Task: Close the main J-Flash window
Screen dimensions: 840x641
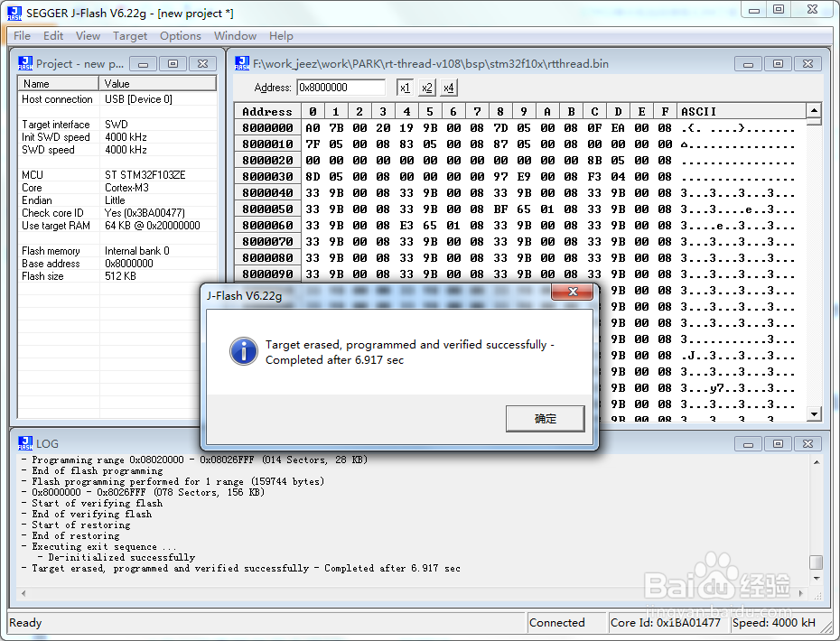Action: tap(812, 10)
